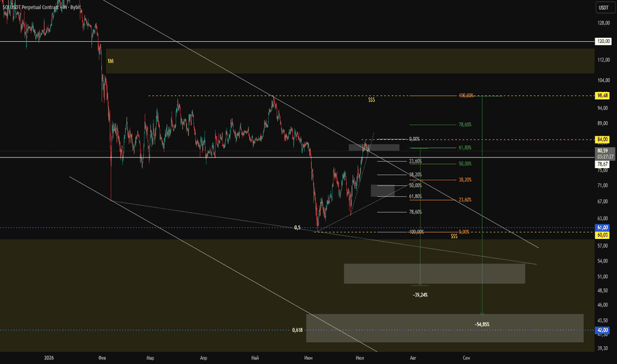Select the 1M zone text label

pyautogui.click(x=111, y=61)
